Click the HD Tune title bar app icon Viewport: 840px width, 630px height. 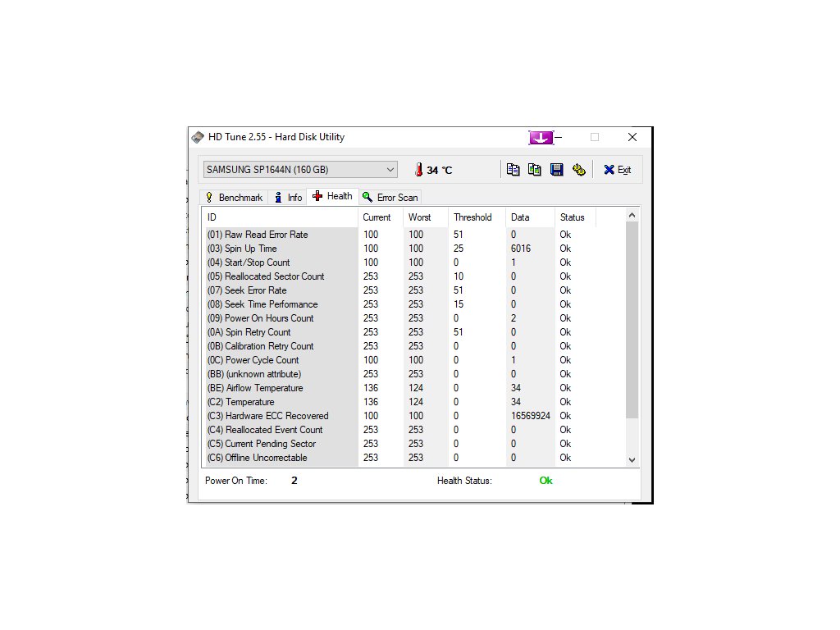click(198, 137)
